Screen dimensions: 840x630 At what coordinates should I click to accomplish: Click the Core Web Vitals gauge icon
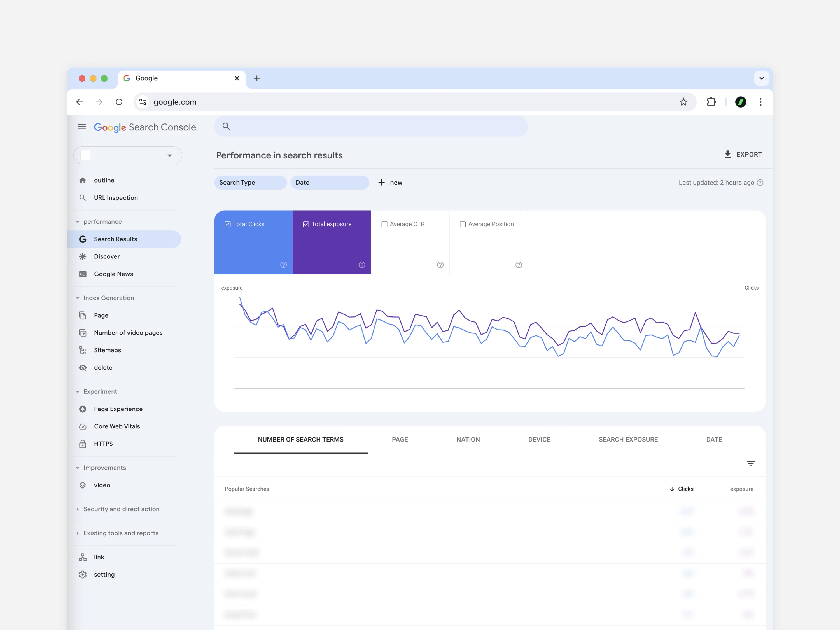[x=83, y=427]
